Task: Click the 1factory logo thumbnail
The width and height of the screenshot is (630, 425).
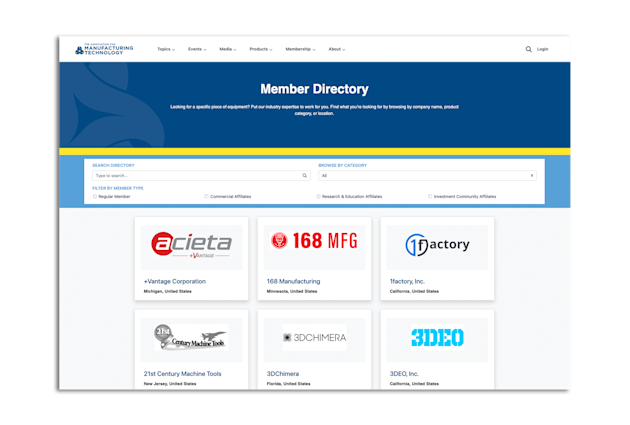Action: (437, 245)
